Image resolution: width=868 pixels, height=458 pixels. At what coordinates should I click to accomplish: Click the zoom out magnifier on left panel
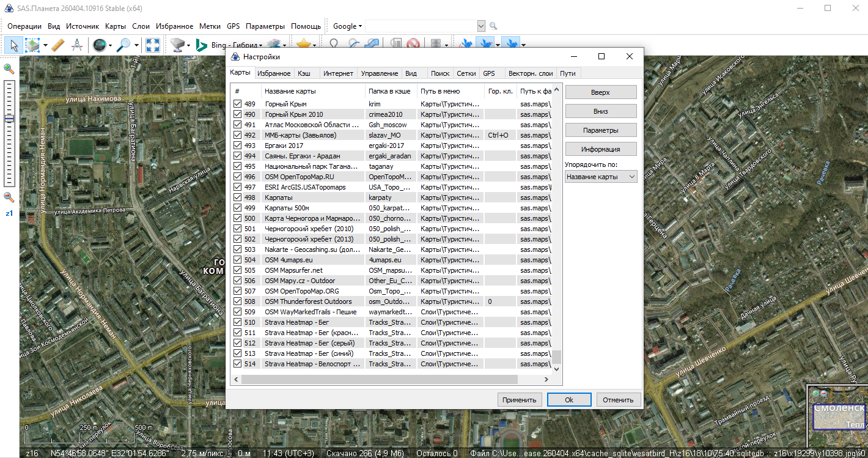[x=9, y=197]
